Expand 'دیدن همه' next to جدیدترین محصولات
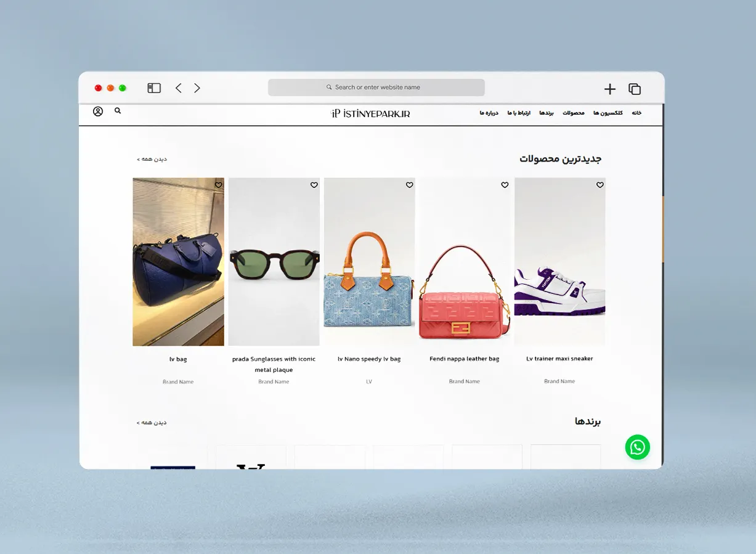Screen dimensions: 756x554 pos(152,159)
